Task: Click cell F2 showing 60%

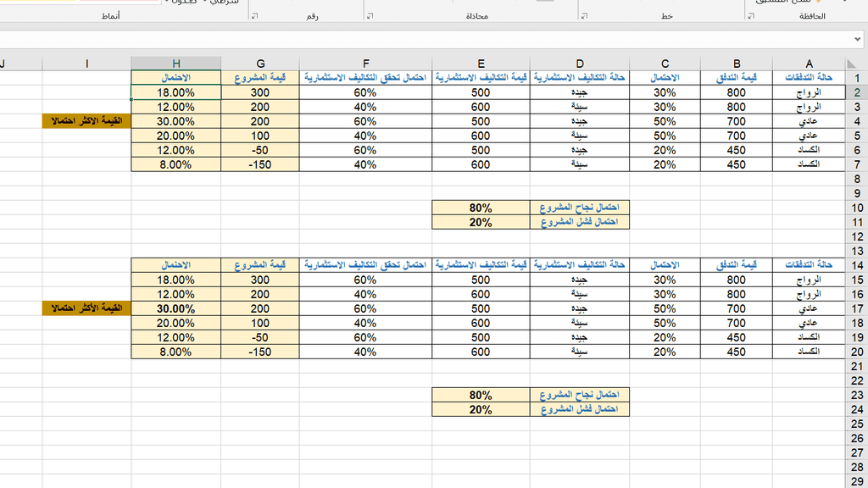Action: (365, 92)
